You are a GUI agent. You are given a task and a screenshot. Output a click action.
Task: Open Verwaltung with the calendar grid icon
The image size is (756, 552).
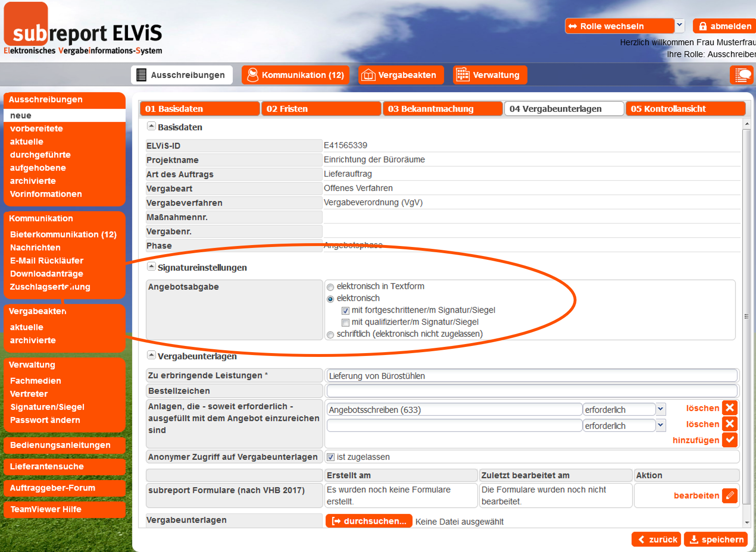pos(489,75)
